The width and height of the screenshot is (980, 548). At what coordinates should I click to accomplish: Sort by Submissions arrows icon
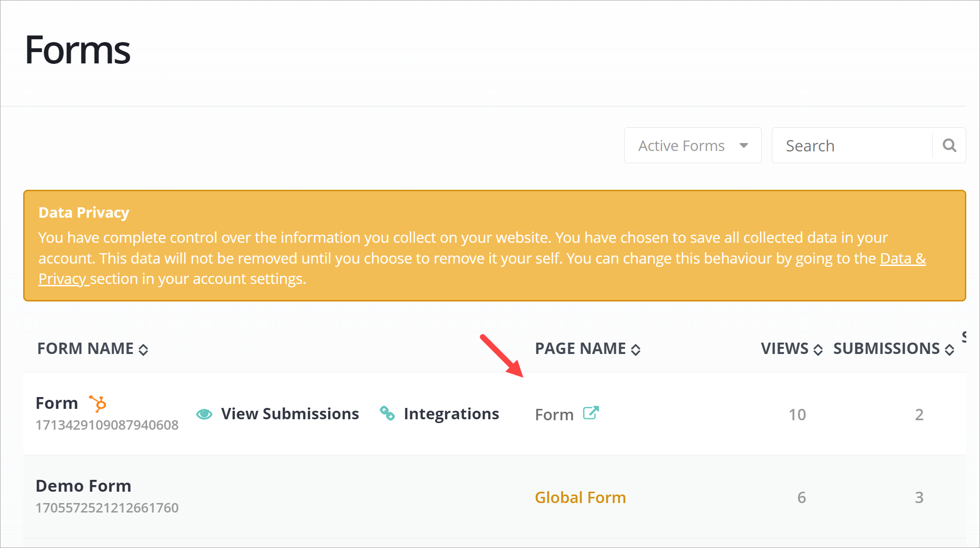949,350
